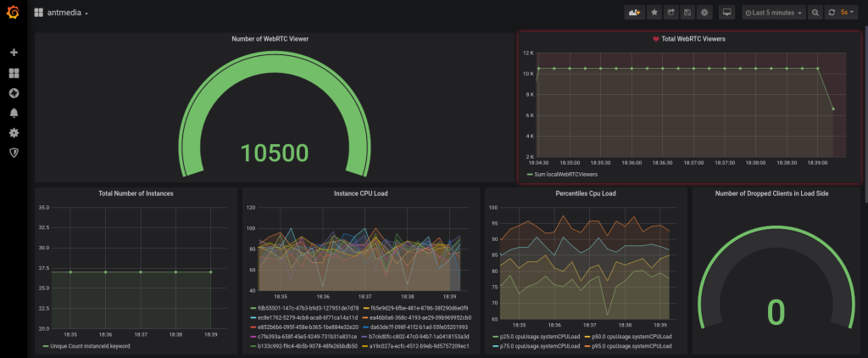Open the Server Admin shield icon
Screen dimensions: 868x358
[x=14, y=153]
